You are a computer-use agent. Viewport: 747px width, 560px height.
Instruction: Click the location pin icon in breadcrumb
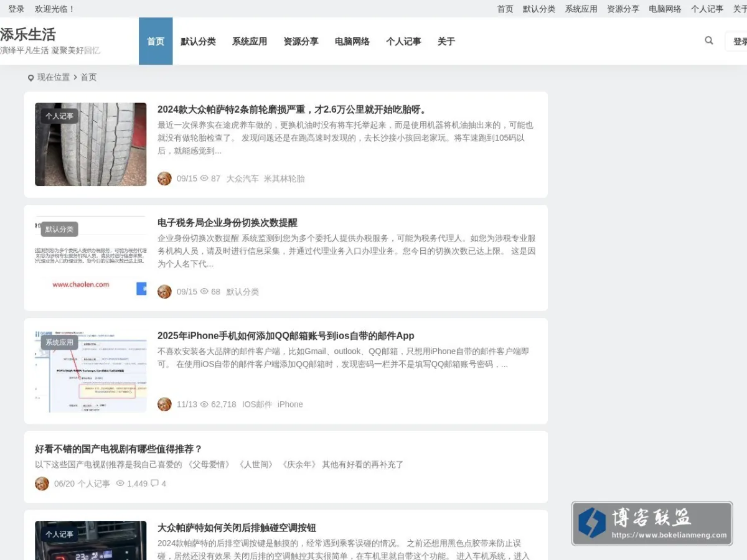coord(31,78)
